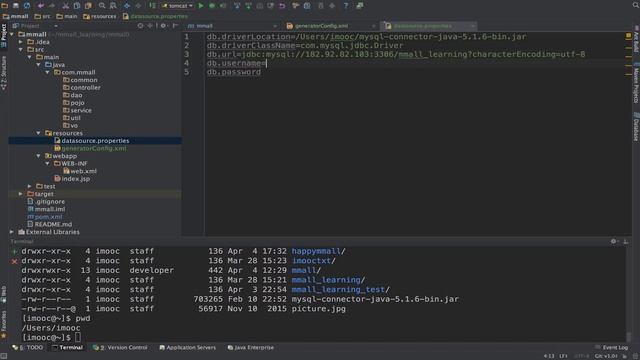Start debugging with the green bug icon
Image resolution: width=640 pixels, height=360 pixels.
pos(212,6)
